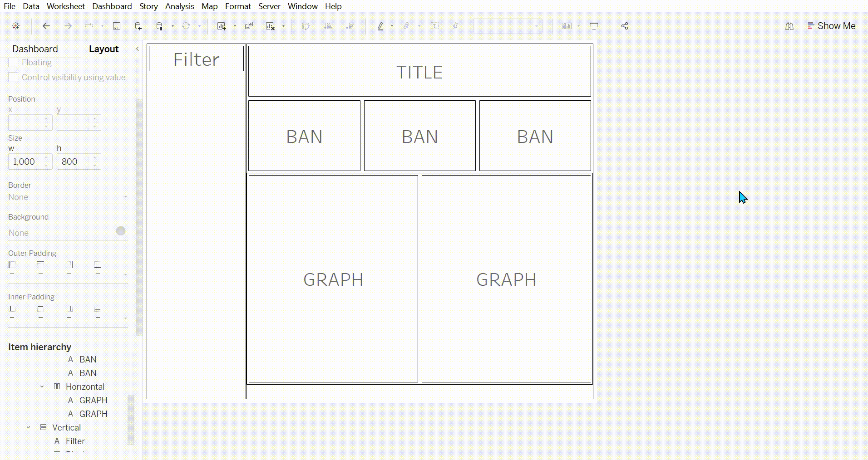Screen dimensions: 868x460
Task: Click the Replay animation icon in toolbar
Action: 89,26
